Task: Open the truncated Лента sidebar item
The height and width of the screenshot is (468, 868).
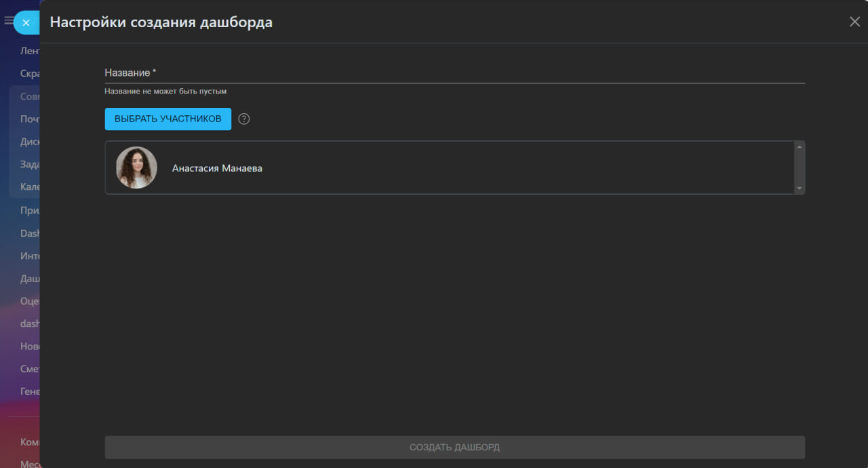Action: tap(29, 51)
